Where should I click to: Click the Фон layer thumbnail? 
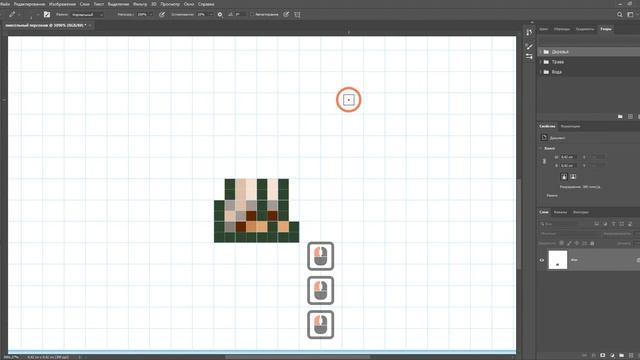coord(558,260)
